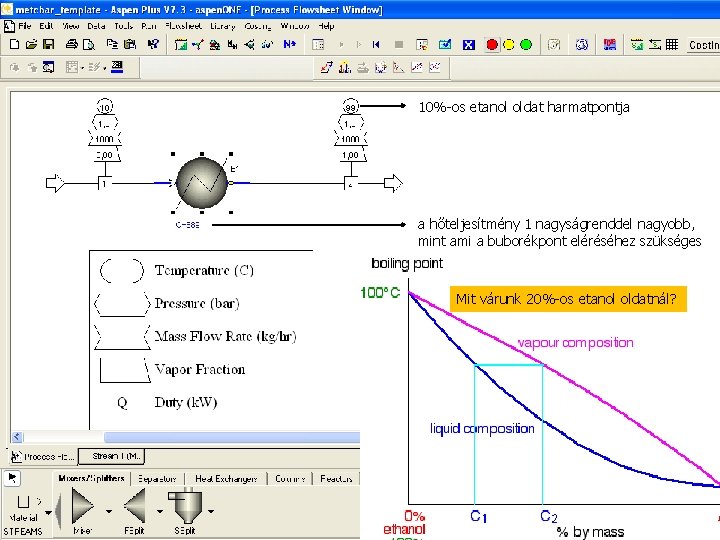Open Material streams type dropdown arrow

click(48, 512)
